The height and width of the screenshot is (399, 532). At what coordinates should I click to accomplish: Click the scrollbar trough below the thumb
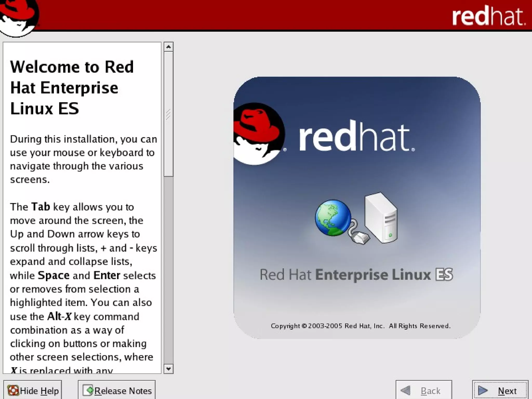tap(169, 270)
